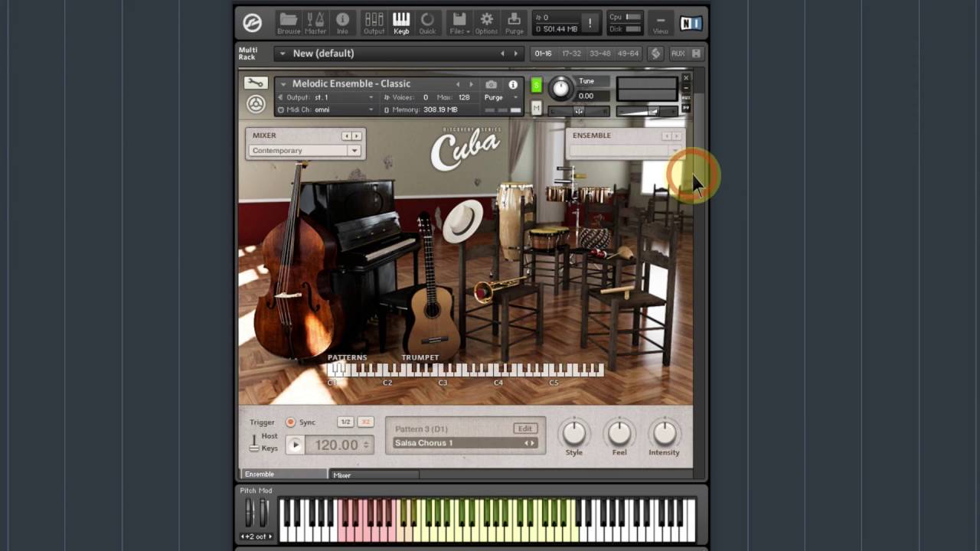Click the Style knob
Screen dimensions: 980x551
coord(574,433)
